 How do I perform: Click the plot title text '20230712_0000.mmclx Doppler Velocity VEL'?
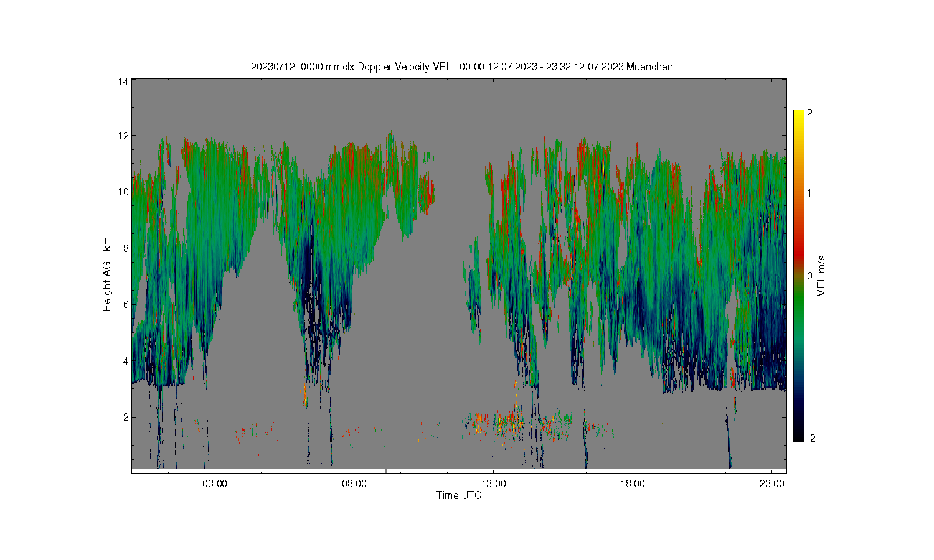click(351, 67)
